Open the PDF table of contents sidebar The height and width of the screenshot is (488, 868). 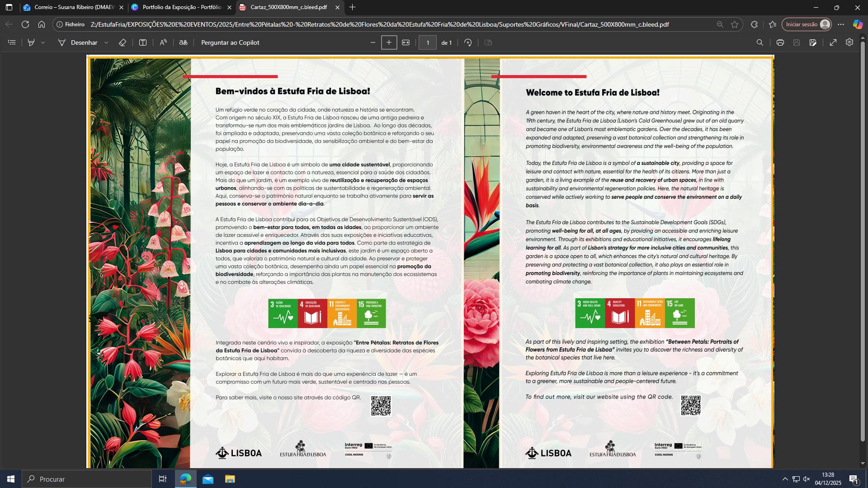(x=12, y=42)
